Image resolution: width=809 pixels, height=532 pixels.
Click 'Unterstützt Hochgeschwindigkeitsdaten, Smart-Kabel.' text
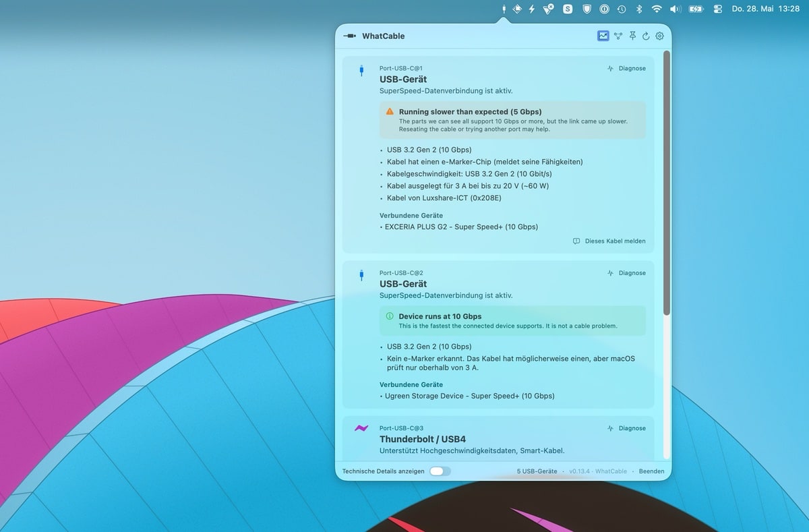pyautogui.click(x=472, y=450)
